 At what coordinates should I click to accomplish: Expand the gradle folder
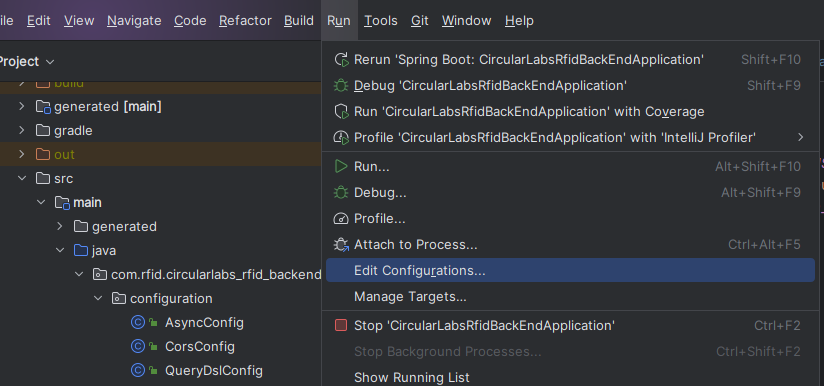click(22, 130)
